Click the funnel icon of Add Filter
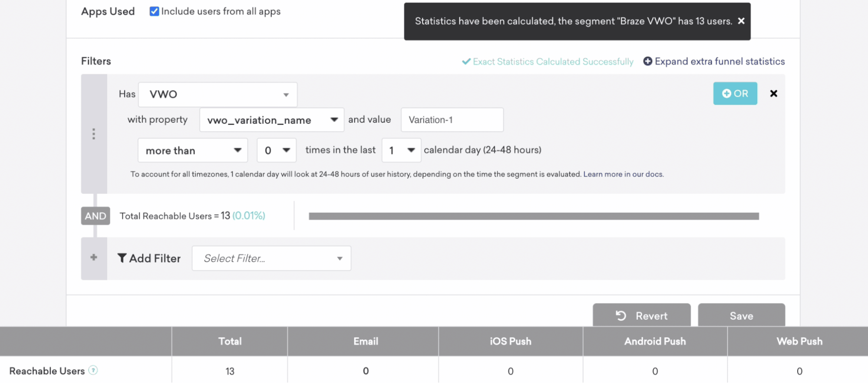Screen dimensions: 868x383 122,259
